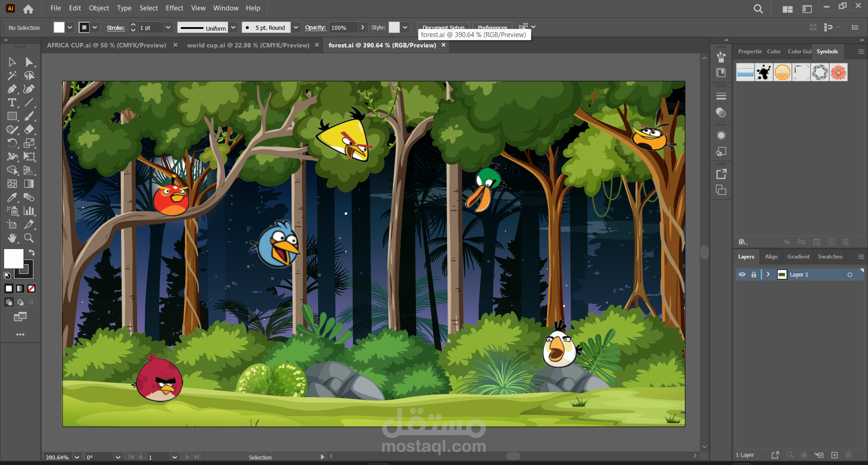Set paint mode to Gradient

[20, 289]
